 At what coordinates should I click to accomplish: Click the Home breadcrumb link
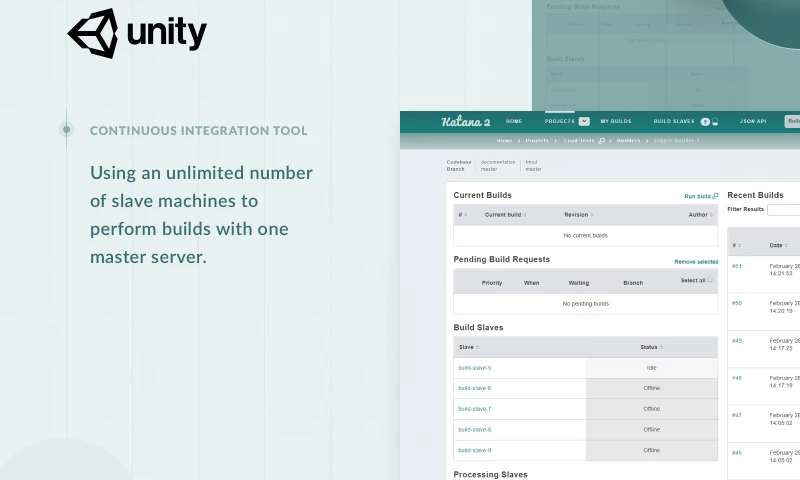coord(504,140)
